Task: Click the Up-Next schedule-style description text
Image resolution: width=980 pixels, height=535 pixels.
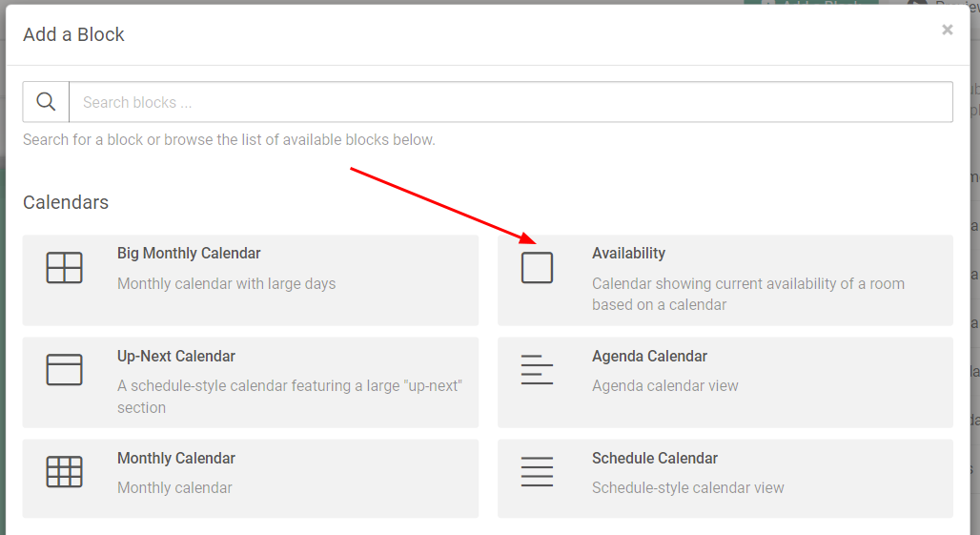Action: (289, 397)
